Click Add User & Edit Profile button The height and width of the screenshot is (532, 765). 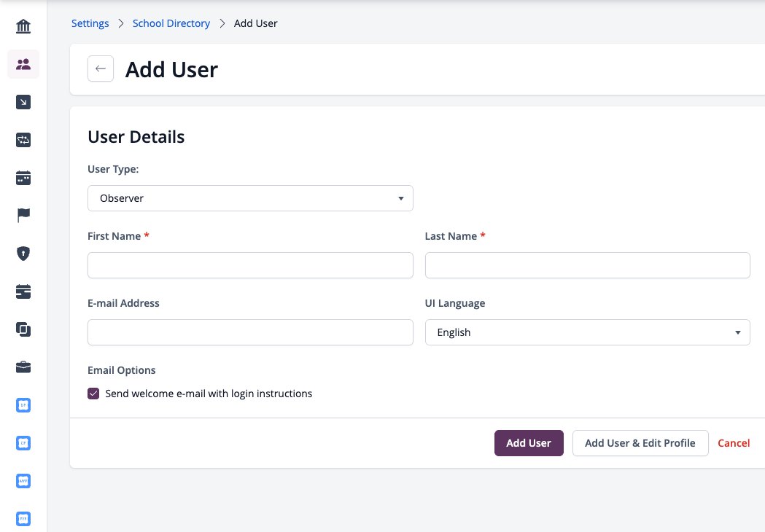point(640,443)
